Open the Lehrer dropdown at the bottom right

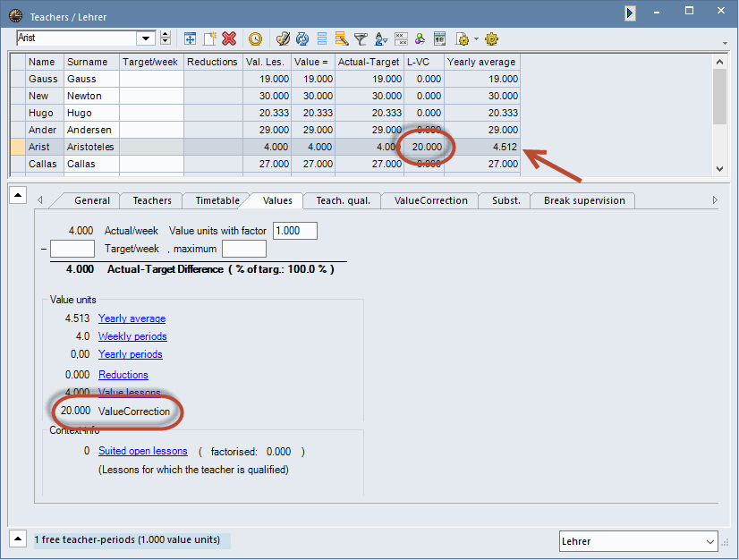pos(638,541)
